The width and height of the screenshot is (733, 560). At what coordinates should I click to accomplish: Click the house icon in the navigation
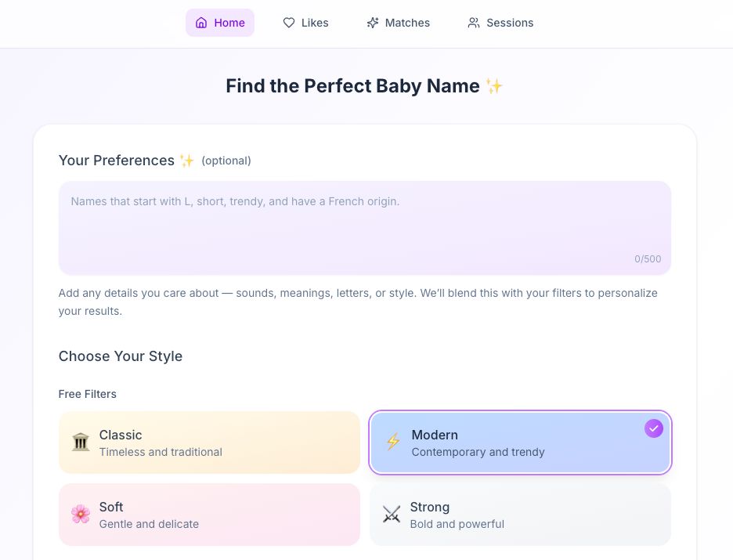(x=201, y=23)
